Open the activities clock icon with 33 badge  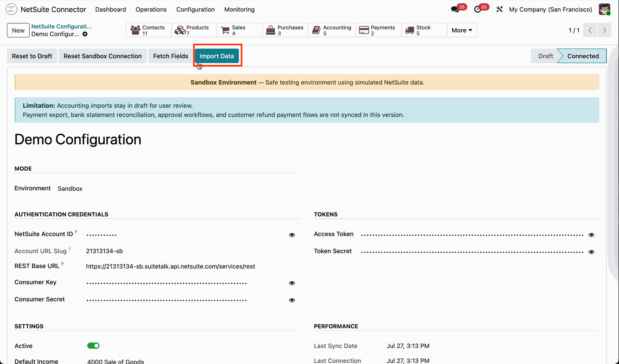tap(477, 9)
